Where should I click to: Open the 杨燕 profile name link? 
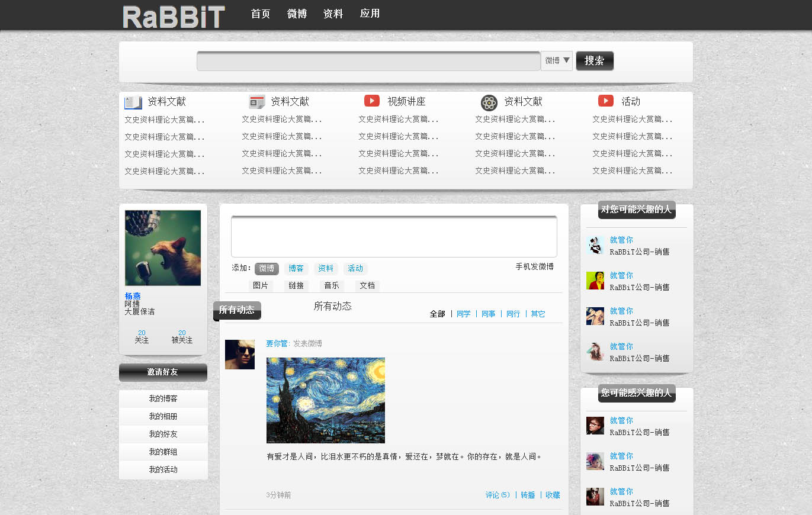coord(133,296)
